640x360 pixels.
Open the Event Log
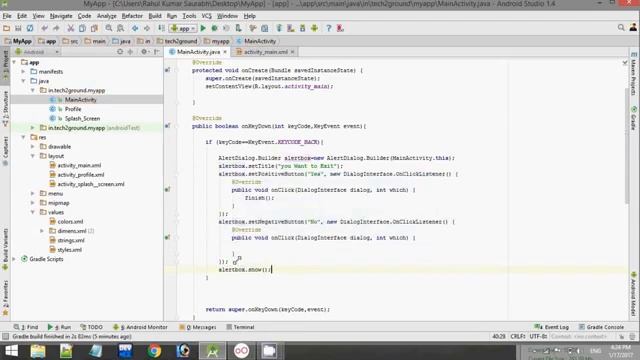pos(551,327)
